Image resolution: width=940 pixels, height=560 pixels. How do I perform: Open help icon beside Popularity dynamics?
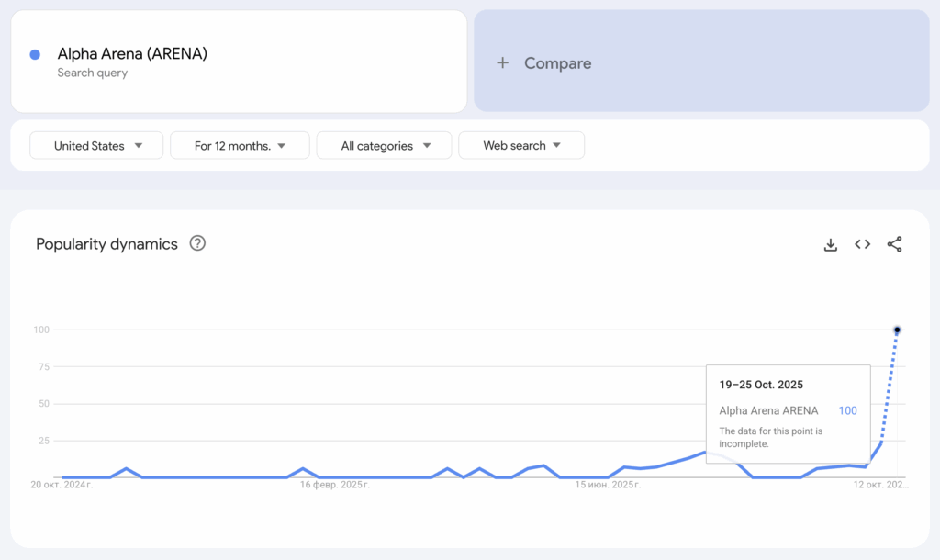click(197, 243)
